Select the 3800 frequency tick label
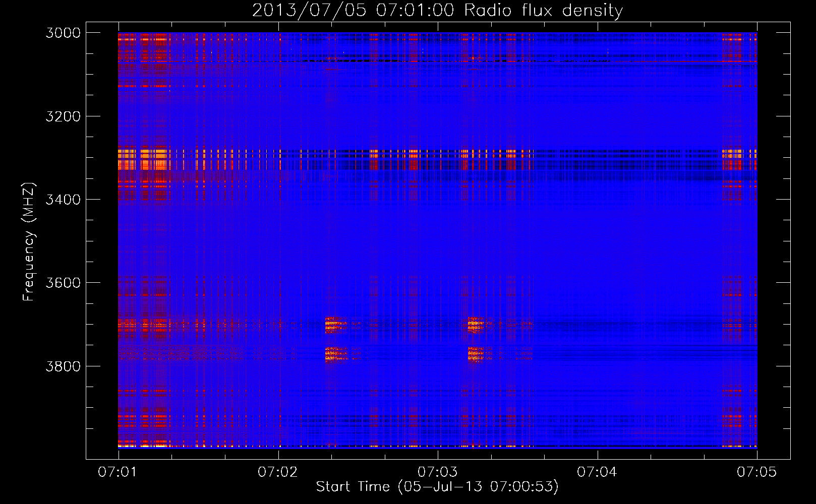This screenshot has height=504, width=816. [63, 366]
